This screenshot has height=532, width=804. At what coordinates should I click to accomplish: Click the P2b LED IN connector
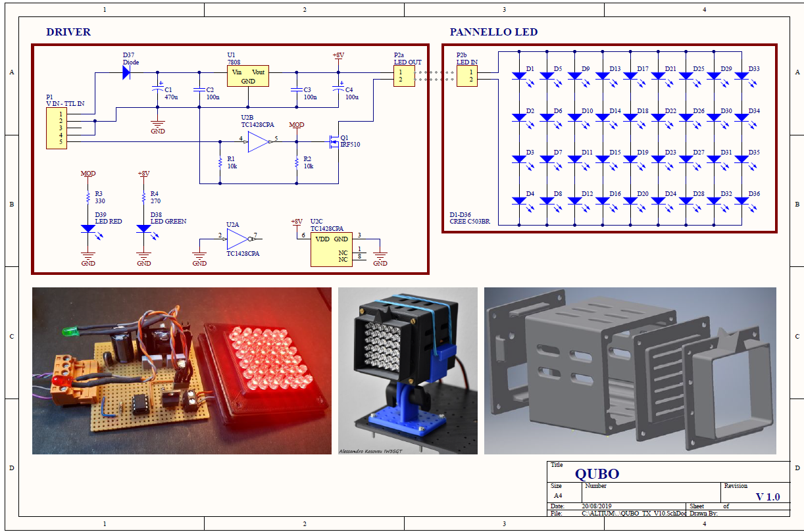(468, 76)
